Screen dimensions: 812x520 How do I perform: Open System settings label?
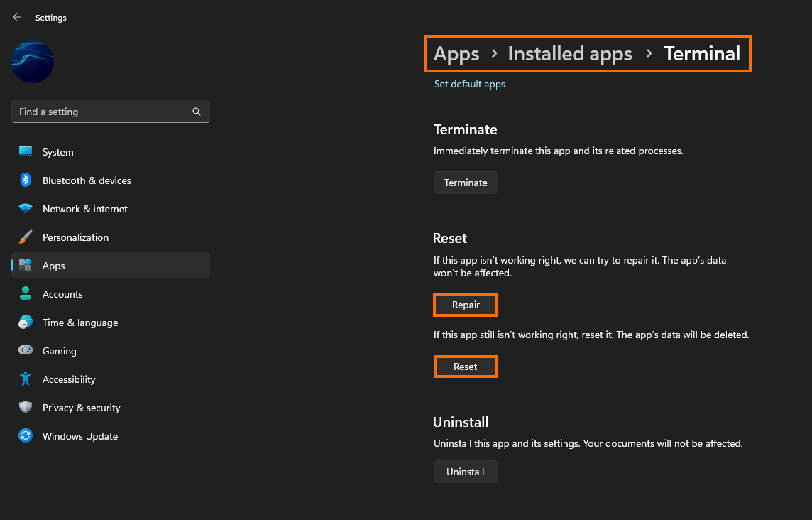[58, 152]
